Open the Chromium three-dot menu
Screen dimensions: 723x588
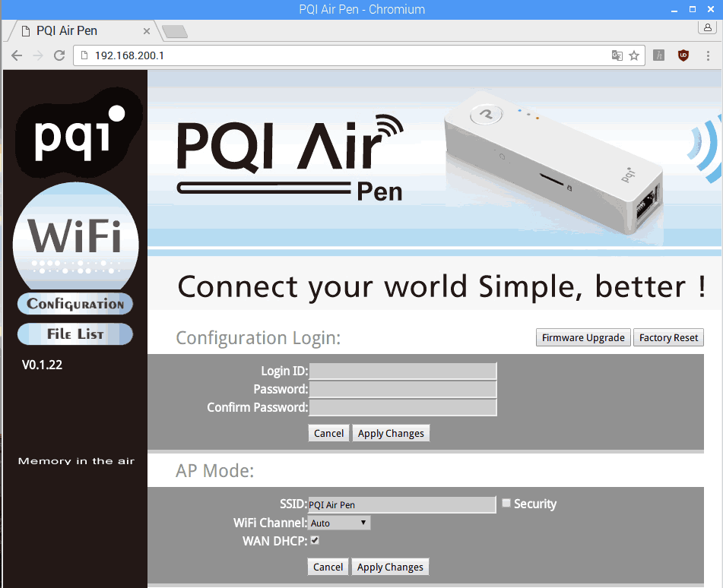[x=709, y=55]
